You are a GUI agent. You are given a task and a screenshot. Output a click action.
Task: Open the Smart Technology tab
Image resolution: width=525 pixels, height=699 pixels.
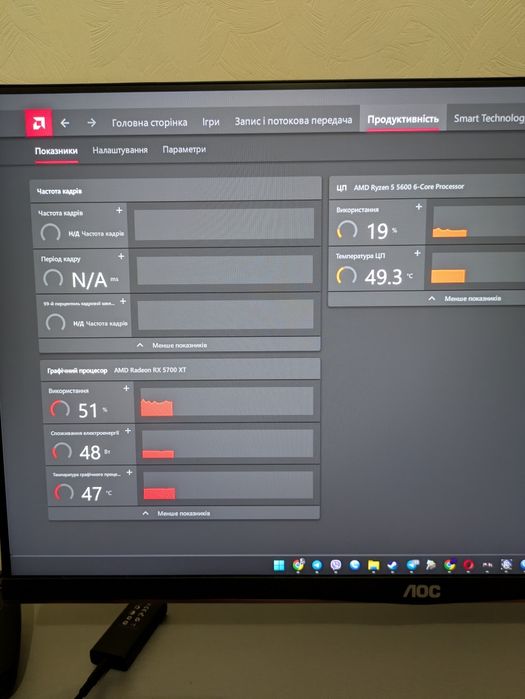tap(489, 118)
